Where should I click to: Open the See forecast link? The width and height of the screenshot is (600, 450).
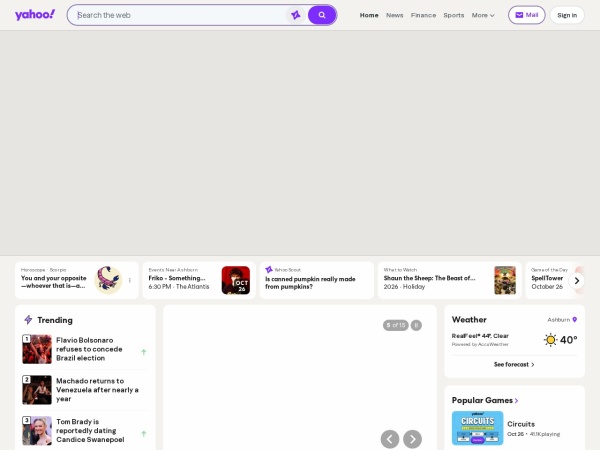pyautogui.click(x=514, y=364)
